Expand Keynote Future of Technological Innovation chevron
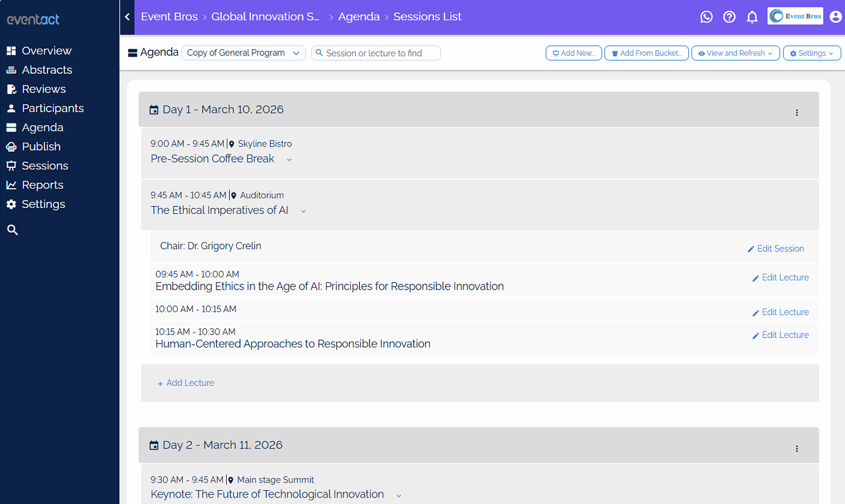The image size is (845, 504). tap(398, 495)
